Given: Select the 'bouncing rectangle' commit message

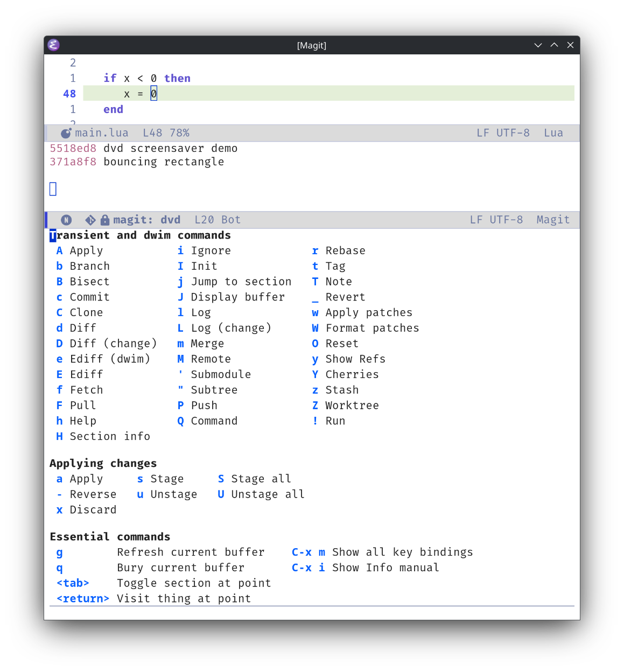Looking at the screenshot, I should point(164,162).
